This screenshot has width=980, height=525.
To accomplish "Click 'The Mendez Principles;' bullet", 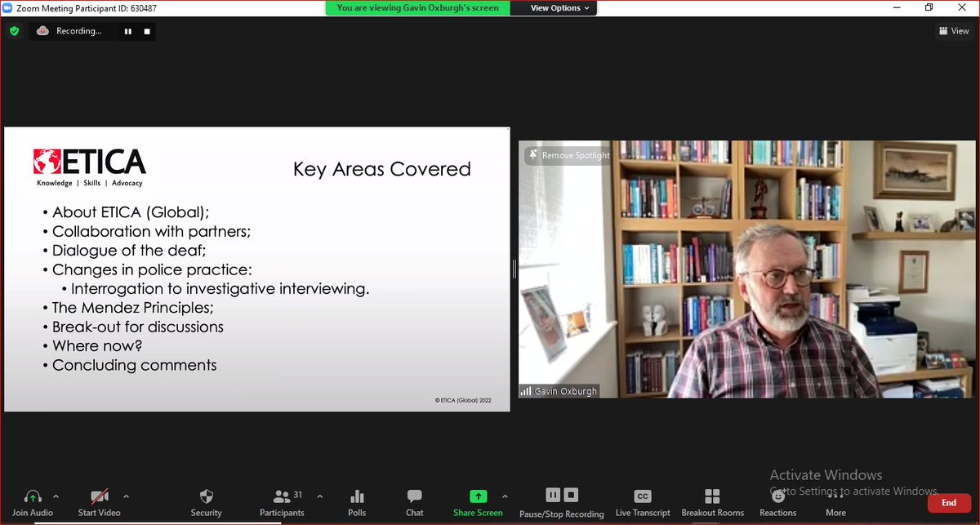I will point(133,308).
